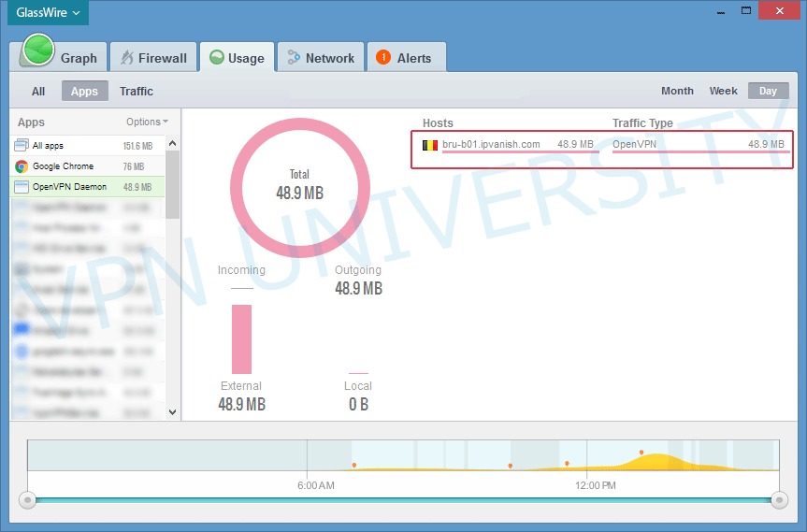Open the Firewall tab
The width and height of the screenshot is (807, 532).
tap(153, 58)
